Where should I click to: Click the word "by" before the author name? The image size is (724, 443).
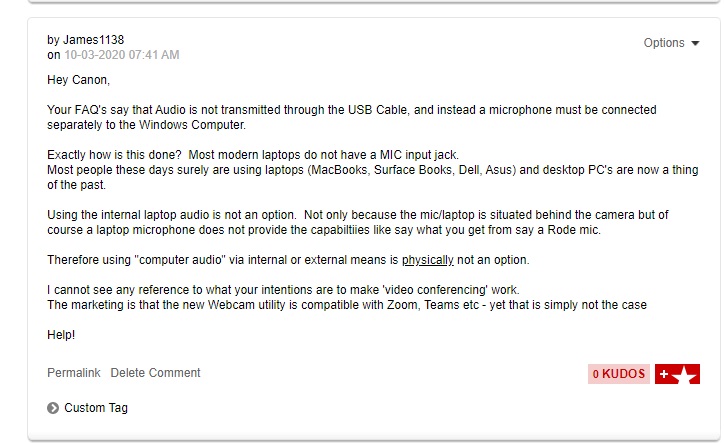(x=54, y=40)
